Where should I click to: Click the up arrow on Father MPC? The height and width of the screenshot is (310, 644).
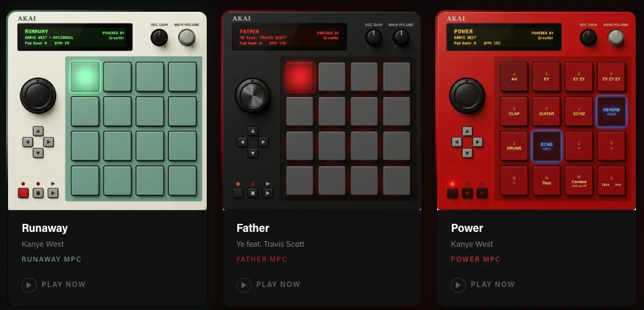point(253,131)
